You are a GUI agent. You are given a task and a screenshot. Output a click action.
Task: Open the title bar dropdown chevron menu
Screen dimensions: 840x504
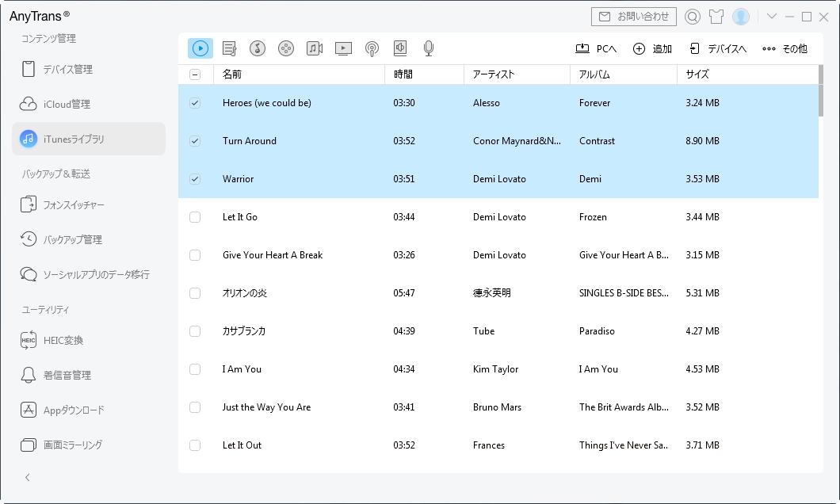pos(771,17)
